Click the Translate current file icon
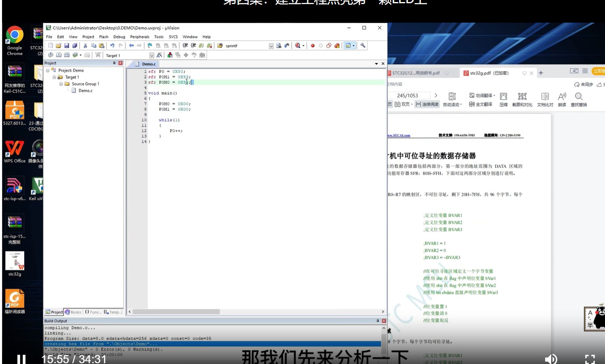This screenshot has width=605, height=364. pyautogui.click(x=51, y=55)
